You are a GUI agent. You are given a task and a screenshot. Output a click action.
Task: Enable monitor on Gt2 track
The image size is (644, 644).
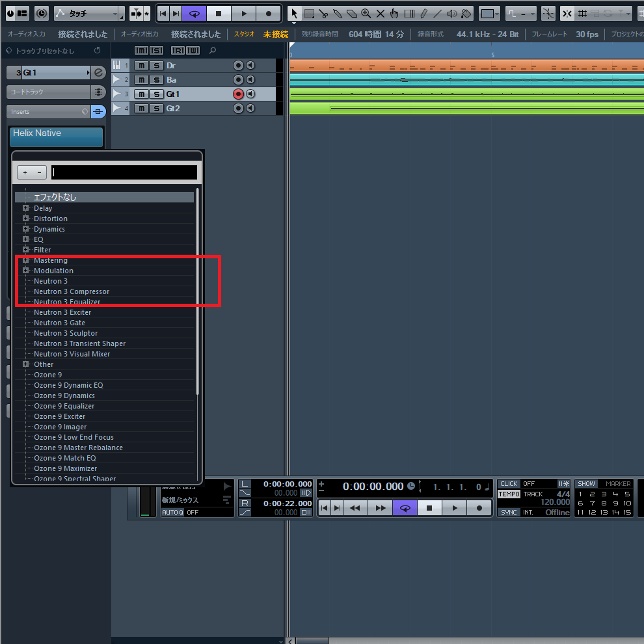click(x=250, y=109)
